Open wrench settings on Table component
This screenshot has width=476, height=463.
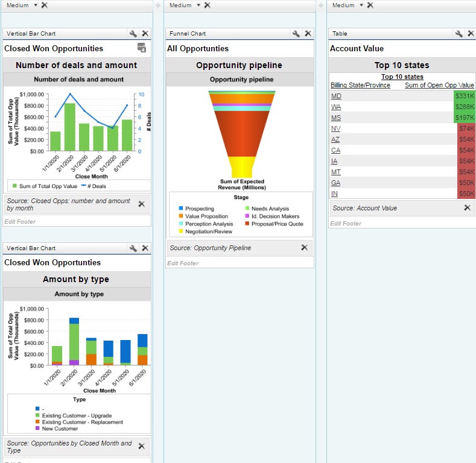[459, 34]
